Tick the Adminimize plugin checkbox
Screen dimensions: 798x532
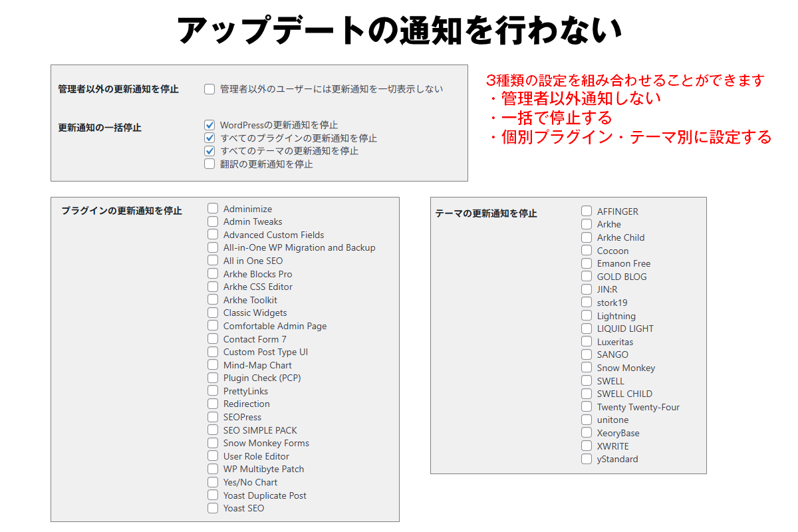(x=213, y=209)
